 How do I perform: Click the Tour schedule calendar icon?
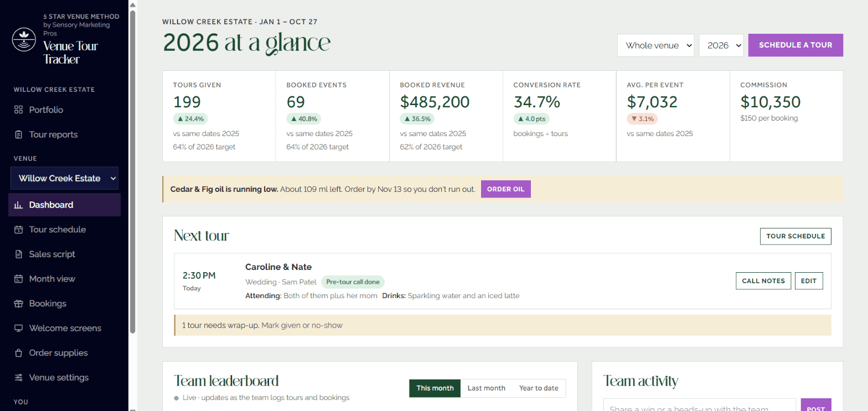click(x=18, y=230)
